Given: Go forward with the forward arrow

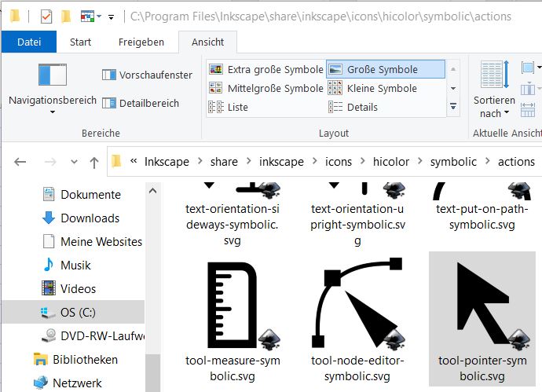Looking at the screenshot, I should [50, 161].
